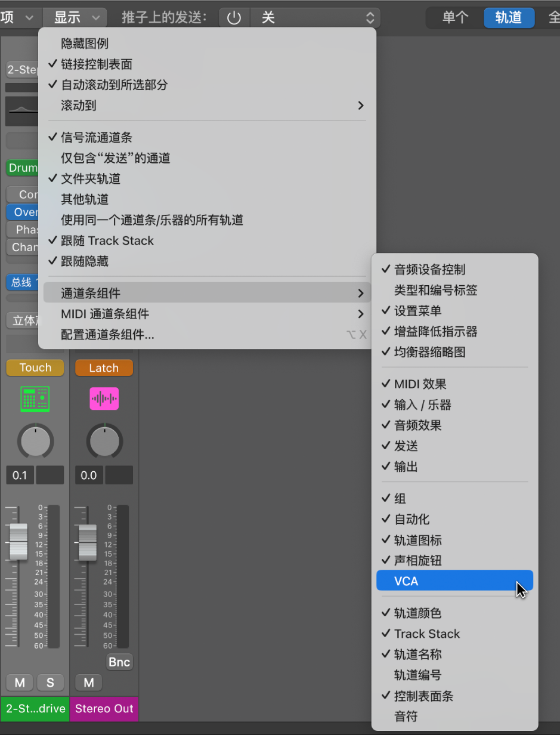Solo the first channel strip
Viewport: 560px width, 735px height.
point(51,682)
